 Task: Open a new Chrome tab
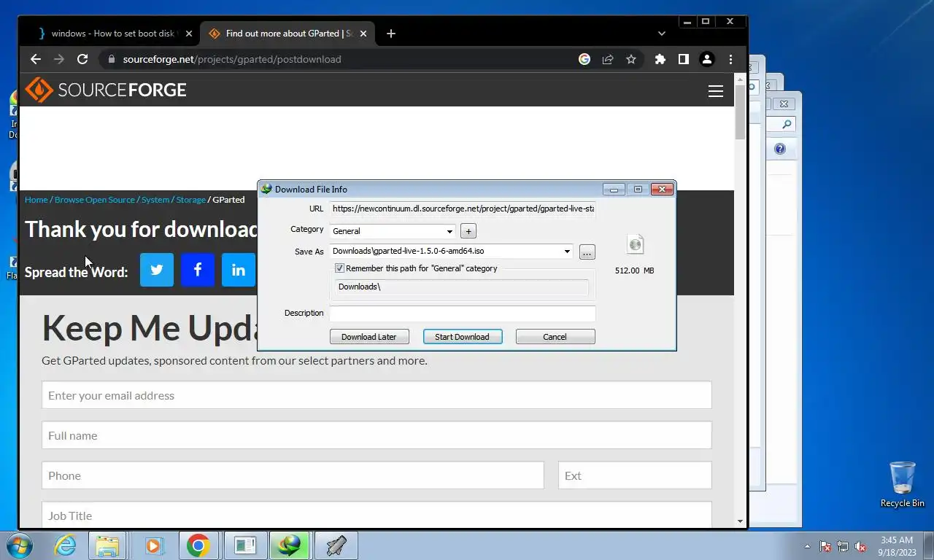391,34
